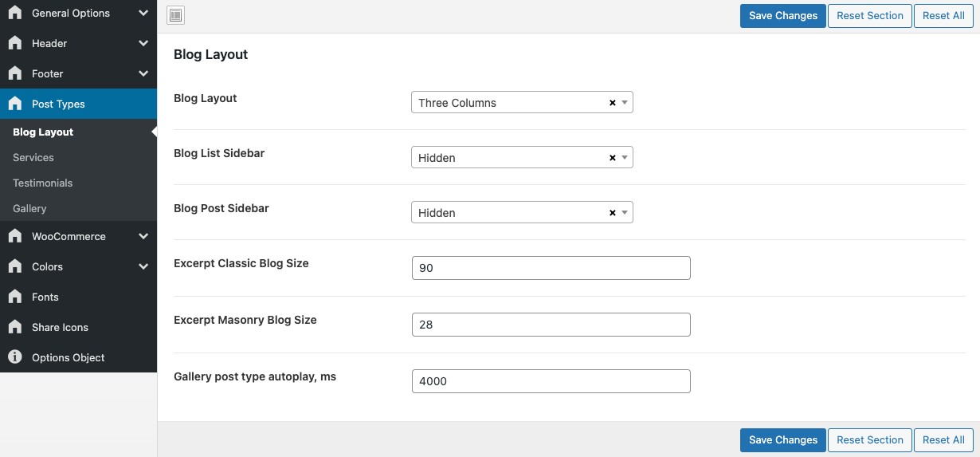Select the Gallery submenu item

[x=29, y=209]
